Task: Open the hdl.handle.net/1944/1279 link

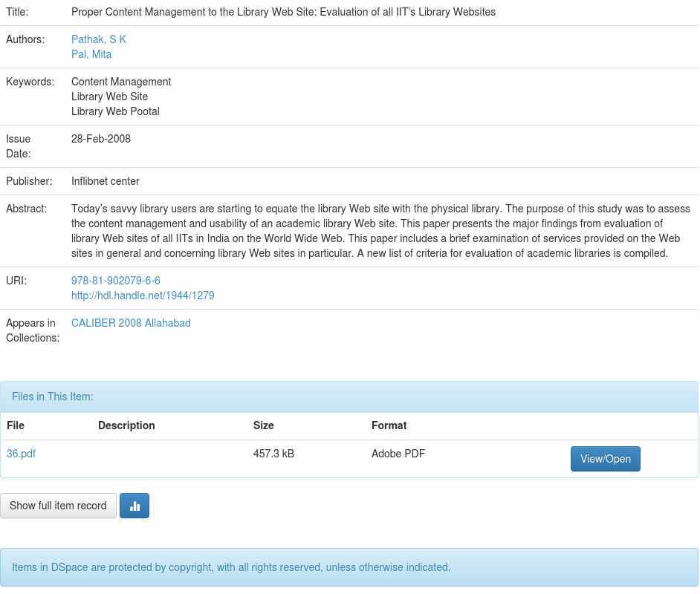Action: [143, 296]
